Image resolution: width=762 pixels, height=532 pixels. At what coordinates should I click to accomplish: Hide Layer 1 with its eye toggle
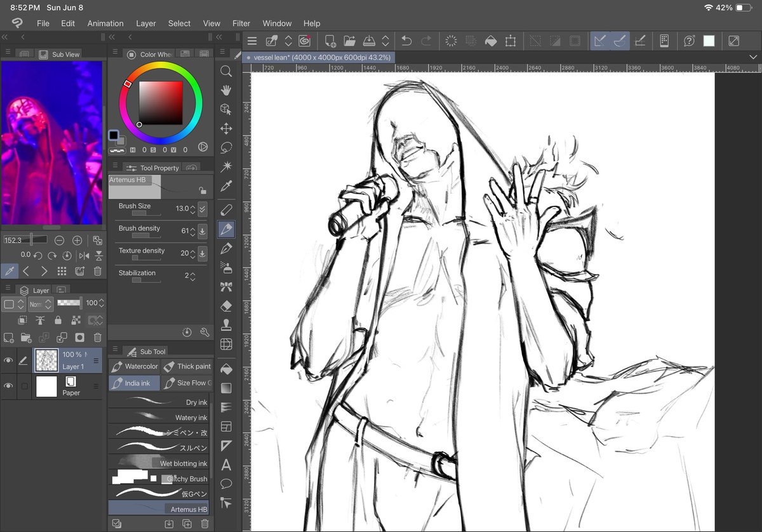coord(9,361)
